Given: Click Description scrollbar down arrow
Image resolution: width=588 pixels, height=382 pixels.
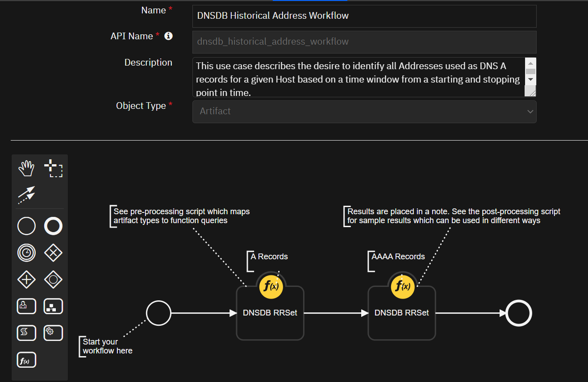Looking at the screenshot, I should (530, 79).
